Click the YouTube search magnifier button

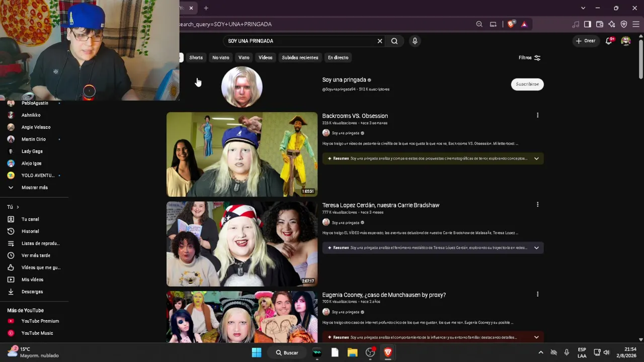[394, 41]
